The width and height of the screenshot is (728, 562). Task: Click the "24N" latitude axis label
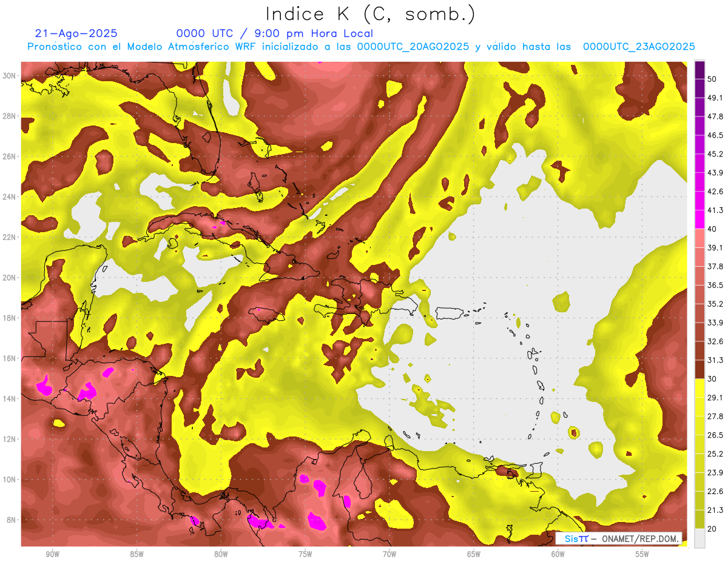[9, 197]
